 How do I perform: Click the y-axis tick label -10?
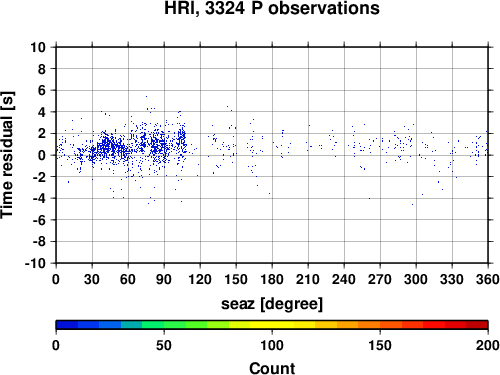pos(35,263)
